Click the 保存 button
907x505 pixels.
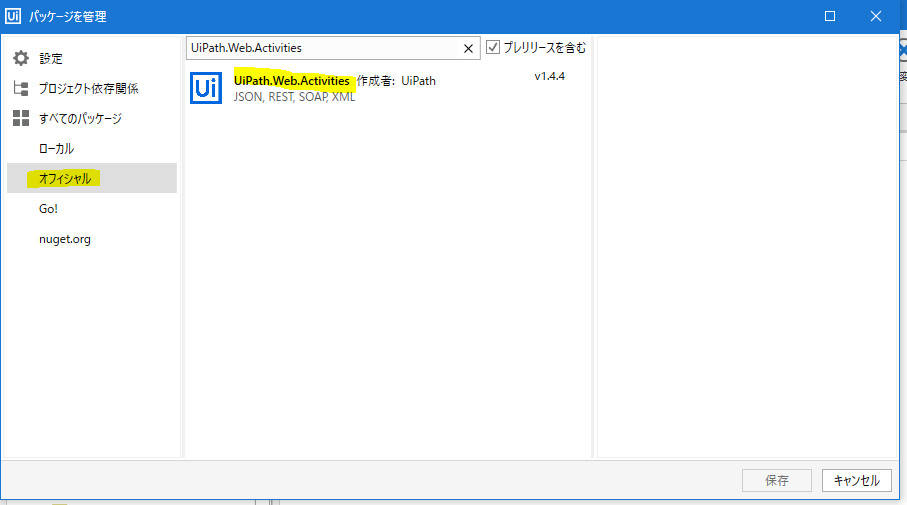click(x=777, y=480)
